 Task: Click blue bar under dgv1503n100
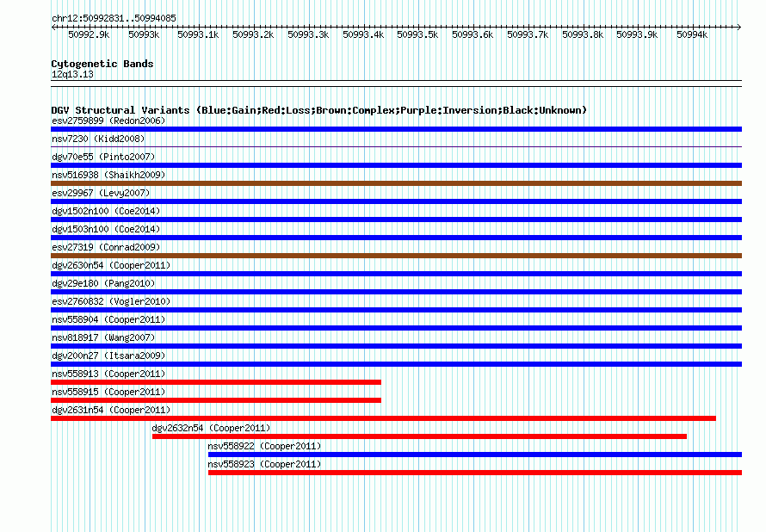tap(396, 238)
